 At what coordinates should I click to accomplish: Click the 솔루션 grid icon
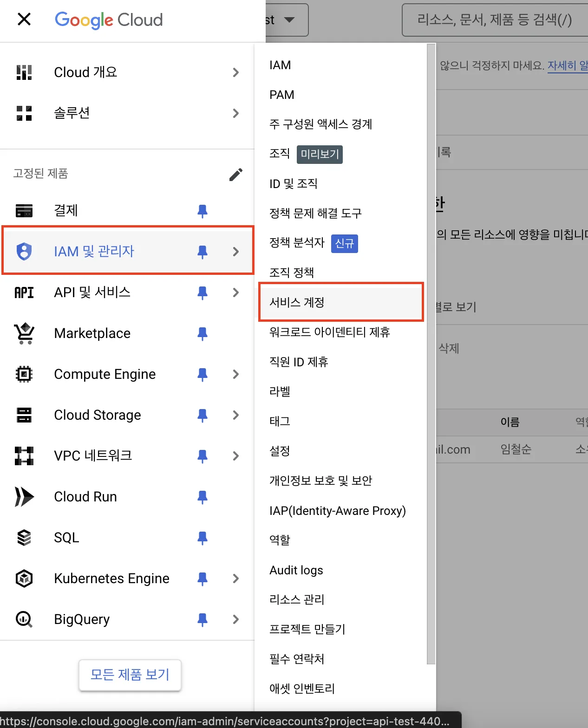[24, 113]
